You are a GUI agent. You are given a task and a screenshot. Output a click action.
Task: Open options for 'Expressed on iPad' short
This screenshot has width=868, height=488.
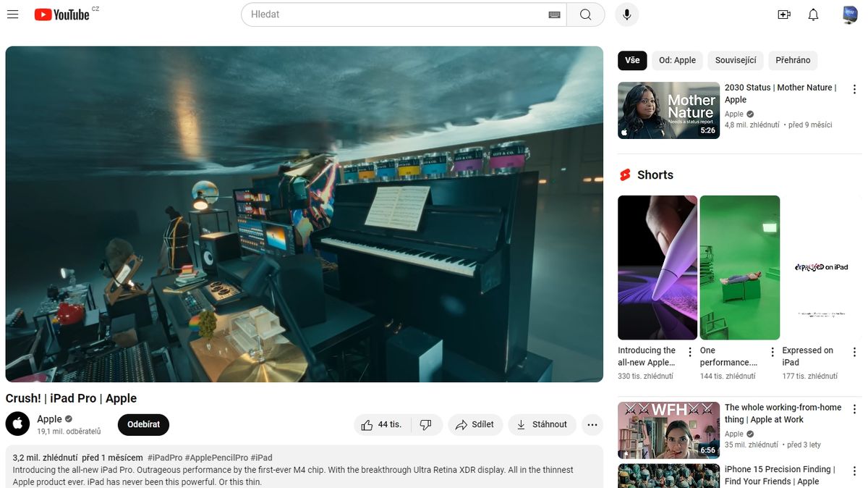[x=855, y=352]
